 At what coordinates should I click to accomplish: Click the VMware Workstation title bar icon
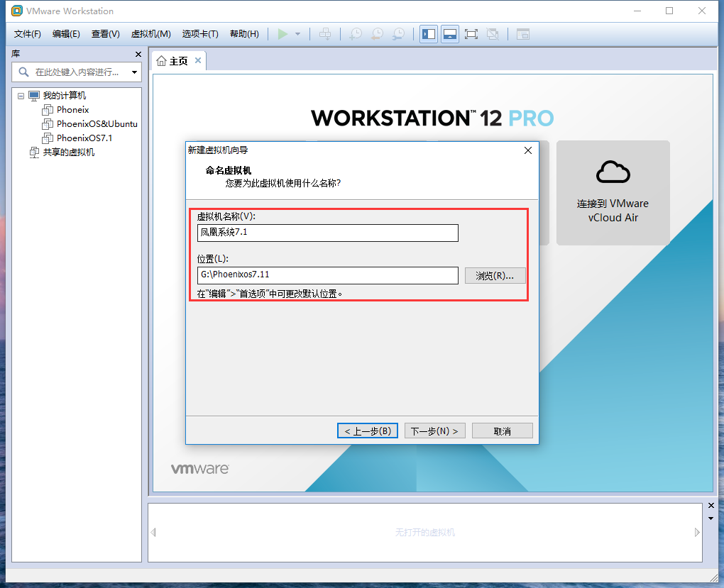[16, 11]
